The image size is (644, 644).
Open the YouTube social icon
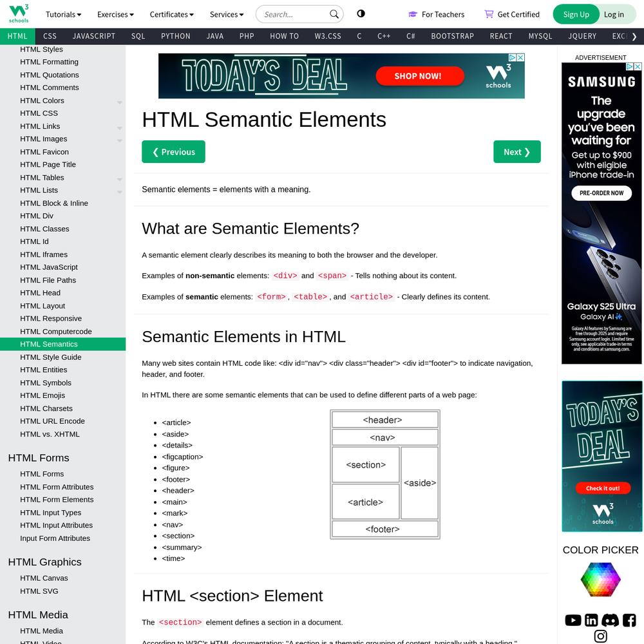point(573,620)
